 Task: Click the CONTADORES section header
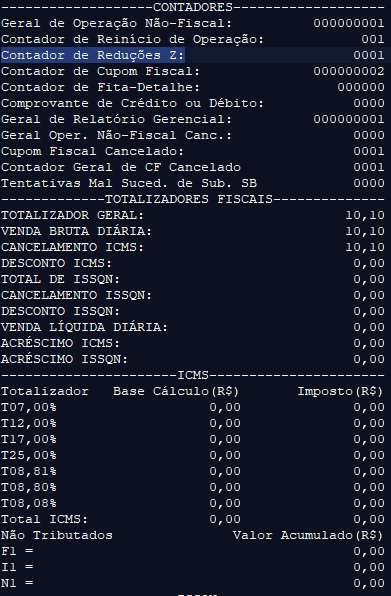[193, 7]
